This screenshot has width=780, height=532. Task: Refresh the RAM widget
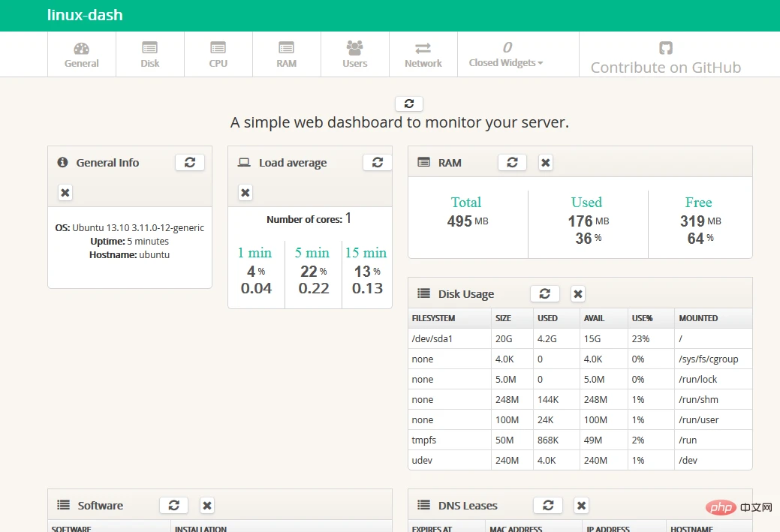pyautogui.click(x=513, y=163)
